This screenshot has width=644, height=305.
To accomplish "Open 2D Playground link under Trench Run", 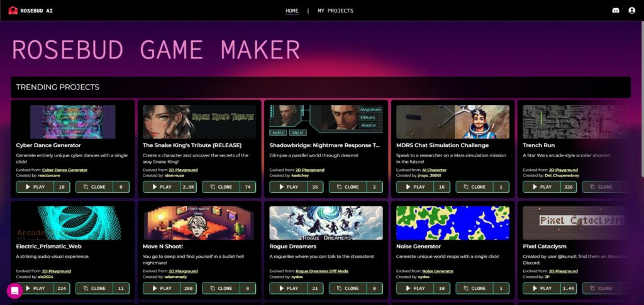I will pyautogui.click(x=563, y=170).
